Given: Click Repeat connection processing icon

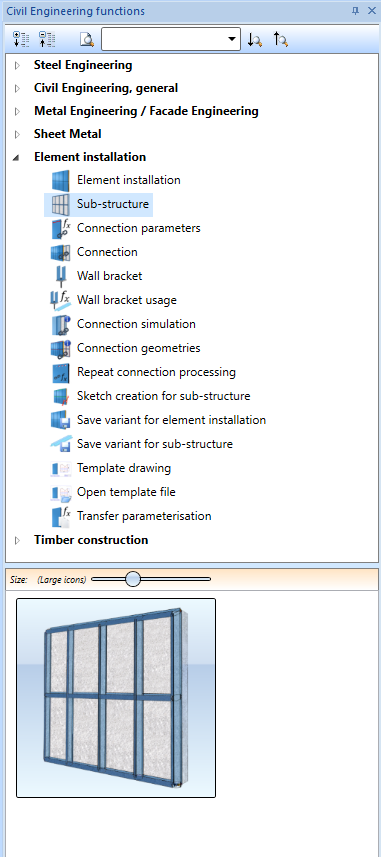Looking at the screenshot, I should [x=60, y=373].
